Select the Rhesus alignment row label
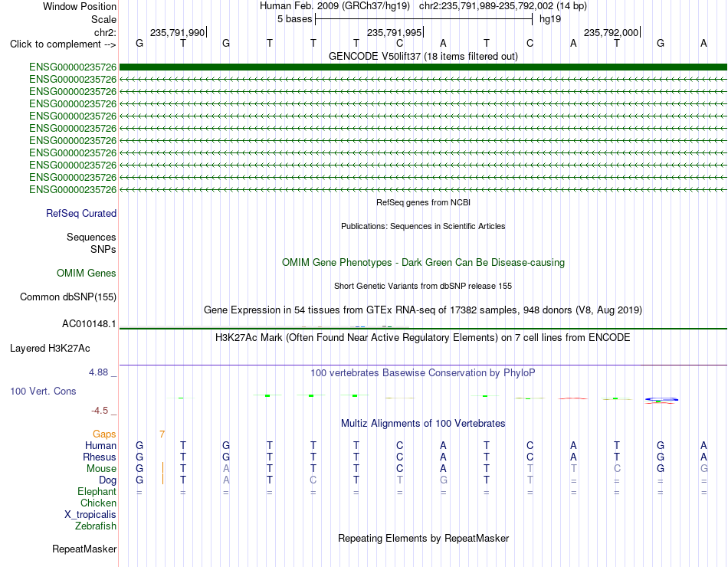 (x=100, y=457)
